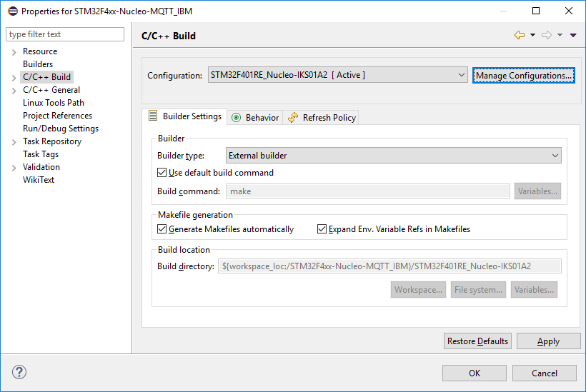Image resolution: width=586 pixels, height=392 pixels.
Task: Click the Eclipse icon in title bar
Action: [13, 11]
